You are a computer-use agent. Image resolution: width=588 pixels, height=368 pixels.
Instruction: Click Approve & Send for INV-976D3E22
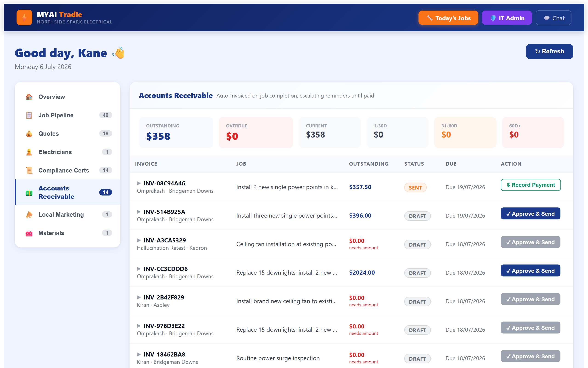530,328
